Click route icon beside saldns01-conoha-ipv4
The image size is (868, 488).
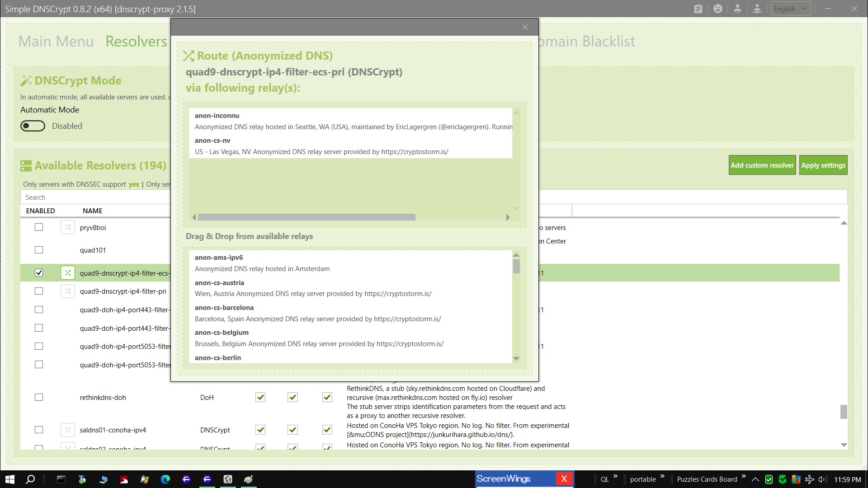[x=68, y=430]
